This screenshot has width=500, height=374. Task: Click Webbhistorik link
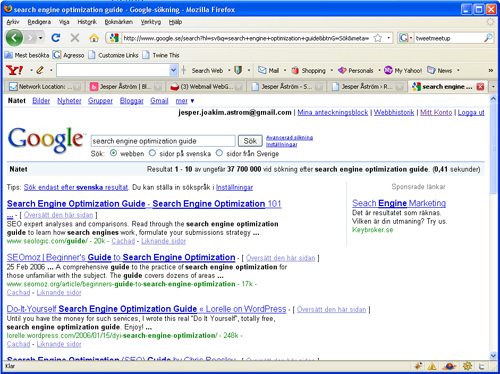click(394, 113)
